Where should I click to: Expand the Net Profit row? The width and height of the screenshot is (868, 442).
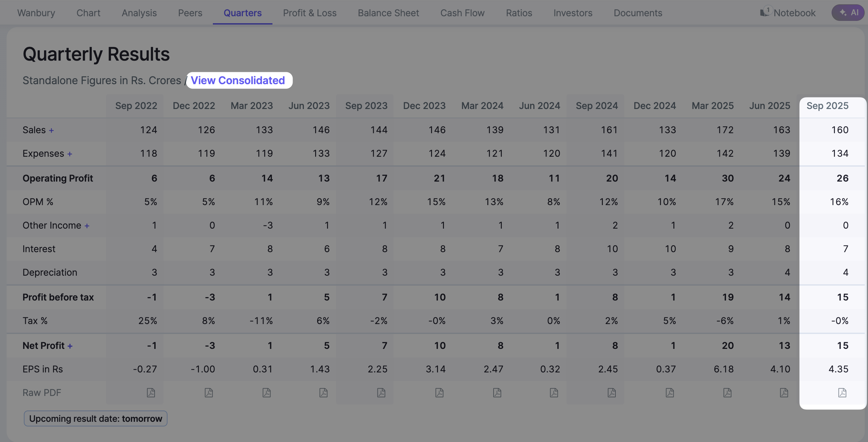(x=70, y=346)
